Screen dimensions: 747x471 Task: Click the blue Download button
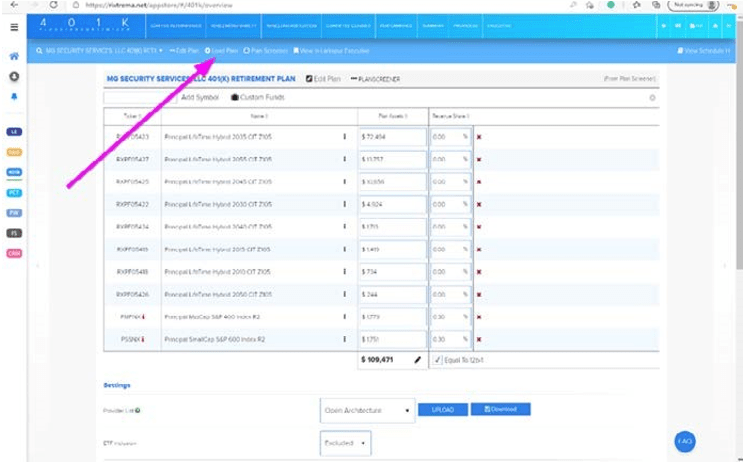tap(500, 409)
